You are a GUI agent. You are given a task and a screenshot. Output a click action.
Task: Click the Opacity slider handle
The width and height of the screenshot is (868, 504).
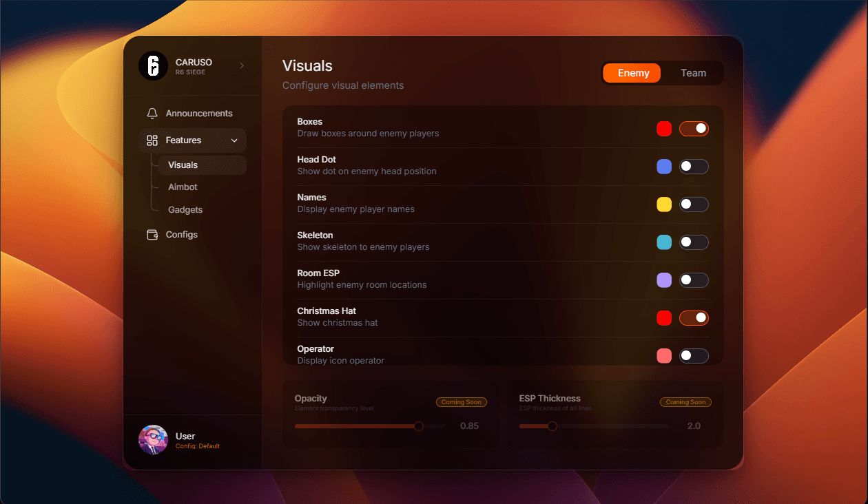pyautogui.click(x=418, y=426)
